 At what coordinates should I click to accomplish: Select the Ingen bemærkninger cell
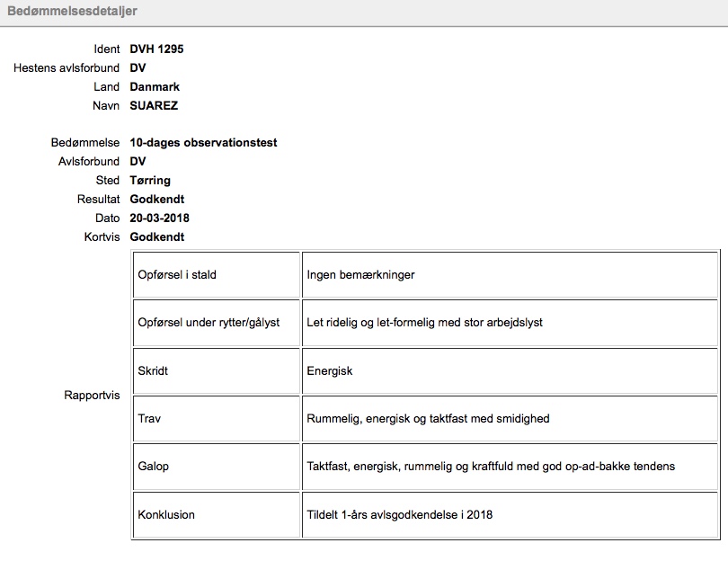510,275
